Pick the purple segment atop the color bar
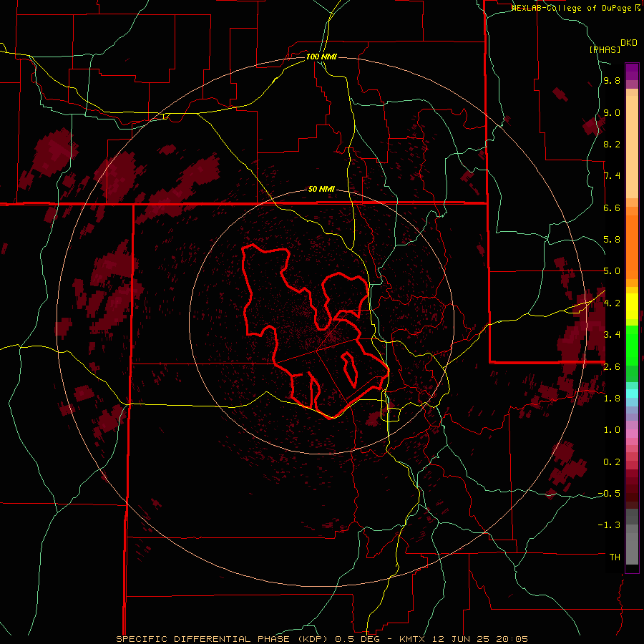Screen dimensions: 644x644 pos(632,72)
